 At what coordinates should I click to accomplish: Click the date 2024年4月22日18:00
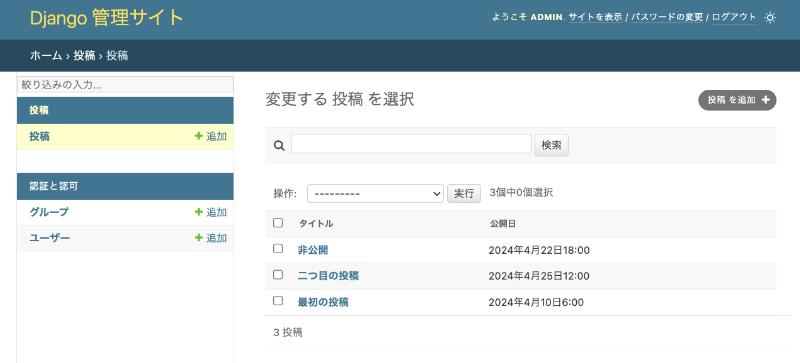point(539,250)
